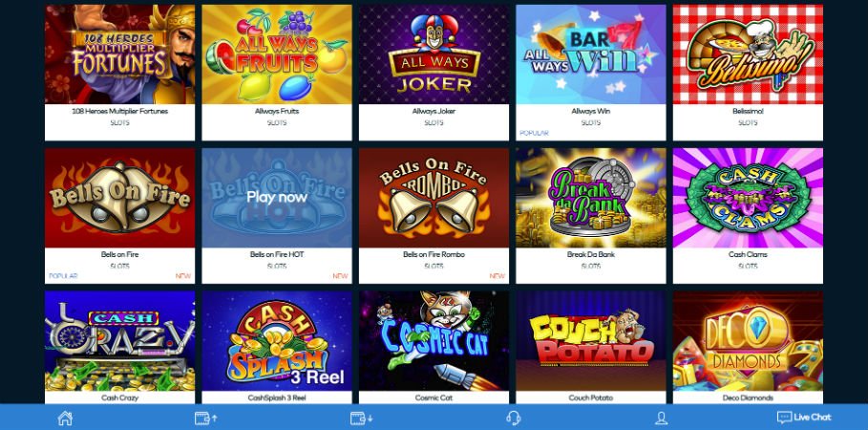868x430 pixels.
Task: Open the withdraw wallet icon with down arrow
Action: click(x=362, y=418)
